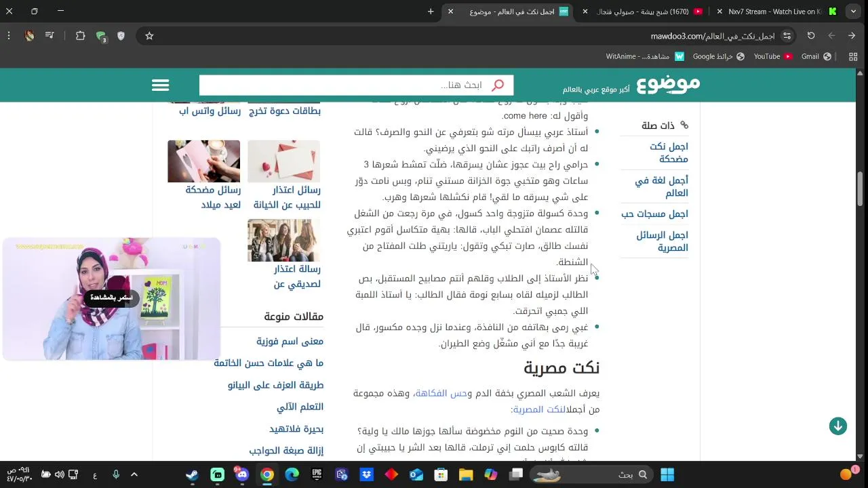The height and width of the screenshot is (488, 868).
Task: Click the floating video player 'استمر بالمشاهدة'
Action: (x=111, y=298)
